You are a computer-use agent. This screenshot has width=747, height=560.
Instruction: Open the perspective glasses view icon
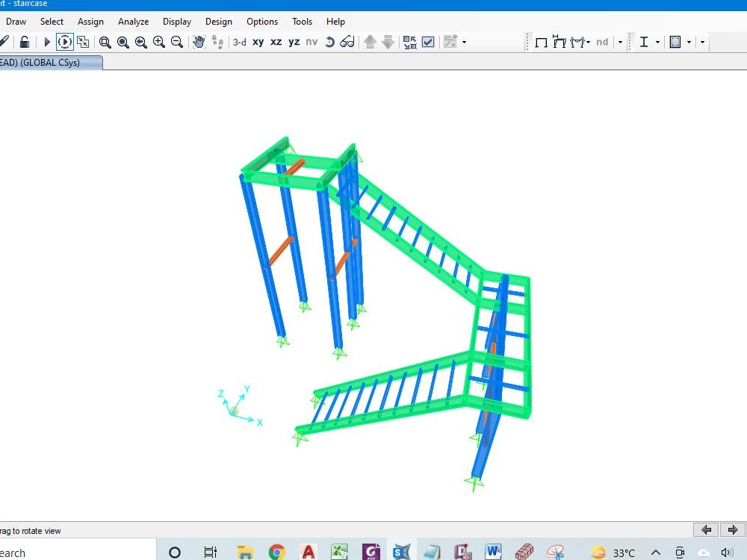(x=346, y=42)
